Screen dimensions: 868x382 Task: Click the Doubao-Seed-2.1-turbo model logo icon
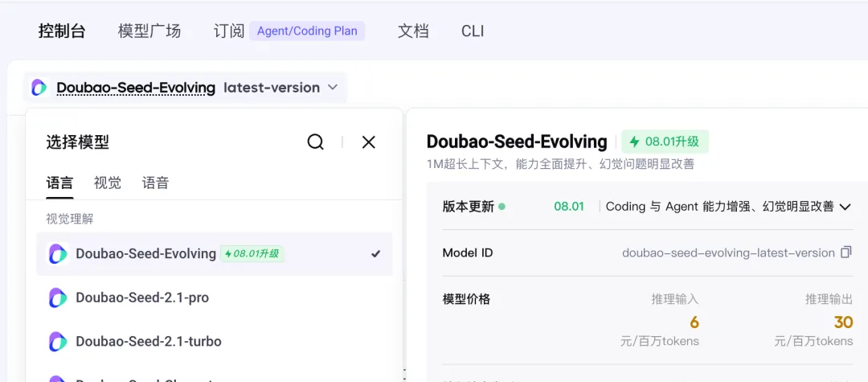(58, 342)
